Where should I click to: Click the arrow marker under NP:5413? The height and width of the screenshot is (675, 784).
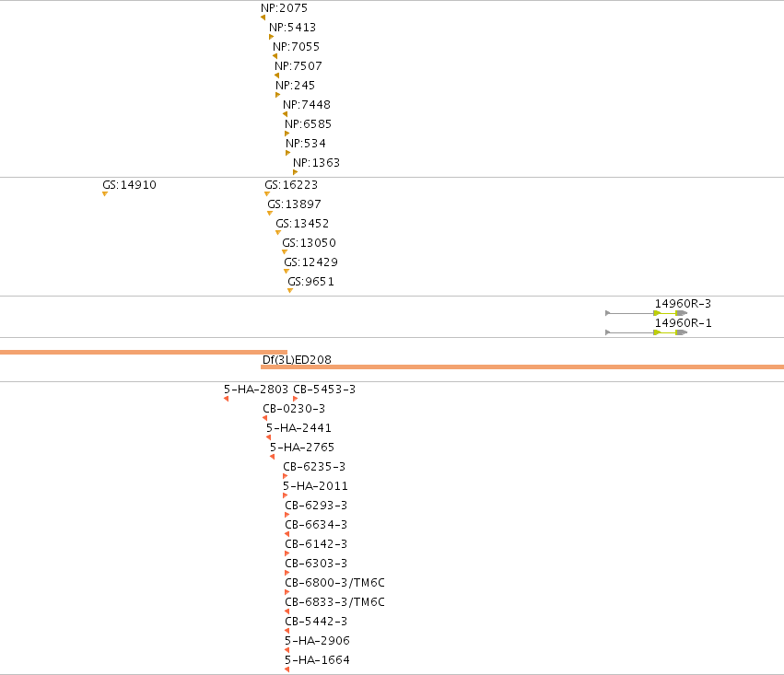pyautogui.click(x=271, y=37)
